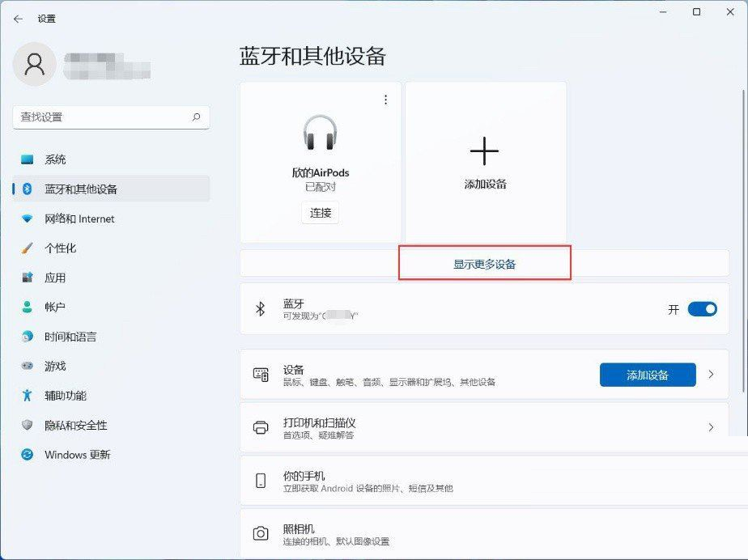Click the Bluetooth symbol in 蓝牙 row
Screen dimensions: 748x560
pyautogui.click(x=260, y=308)
